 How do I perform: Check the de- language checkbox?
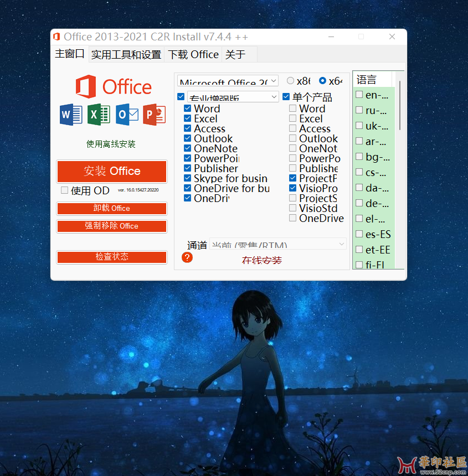pyautogui.click(x=359, y=203)
